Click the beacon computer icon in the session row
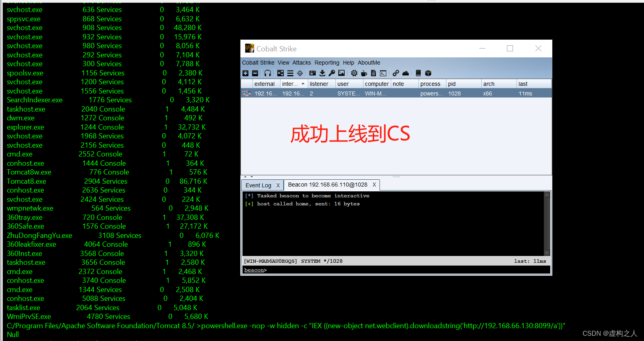 [247, 93]
